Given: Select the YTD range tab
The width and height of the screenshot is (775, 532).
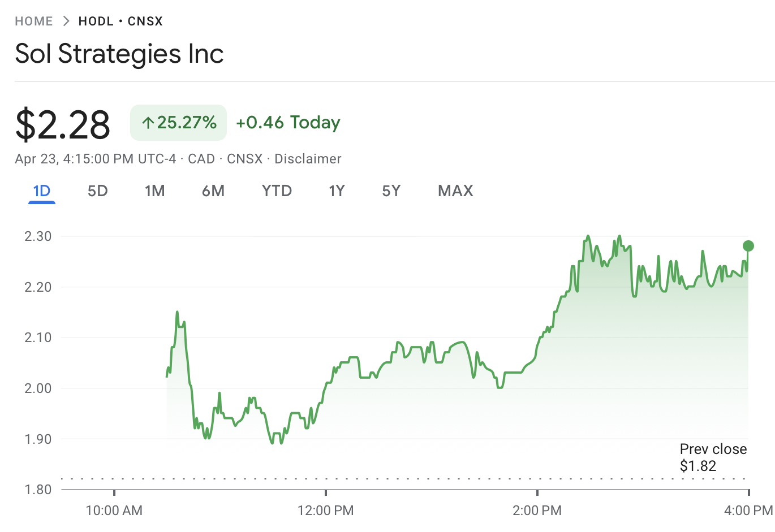Looking at the screenshot, I should coord(277,191).
